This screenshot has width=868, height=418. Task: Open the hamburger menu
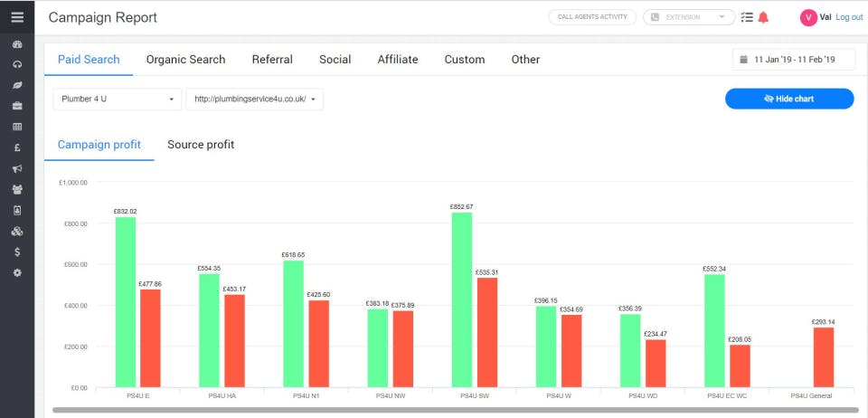(x=17, y=17)
